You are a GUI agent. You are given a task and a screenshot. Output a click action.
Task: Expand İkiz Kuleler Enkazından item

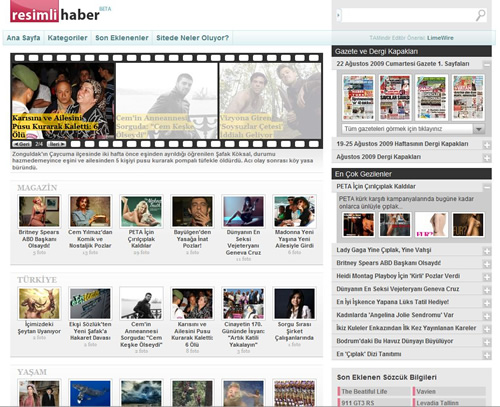(487, 329)
